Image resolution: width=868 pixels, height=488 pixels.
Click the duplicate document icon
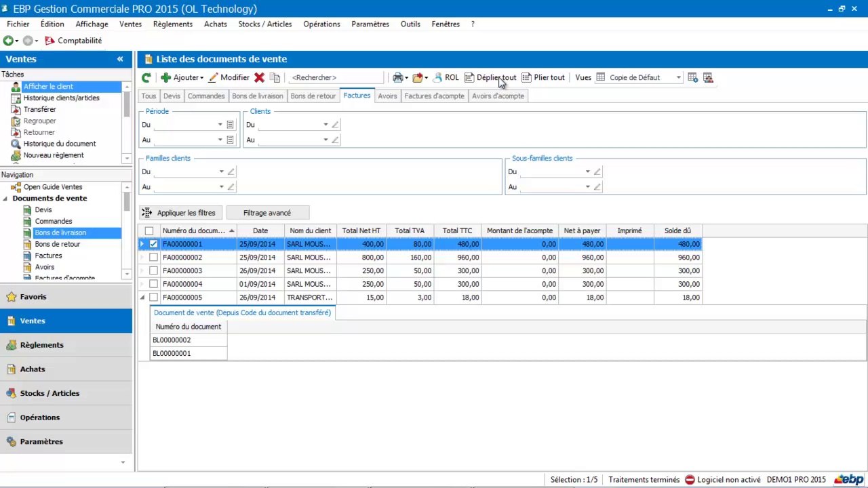pos(275,77)
